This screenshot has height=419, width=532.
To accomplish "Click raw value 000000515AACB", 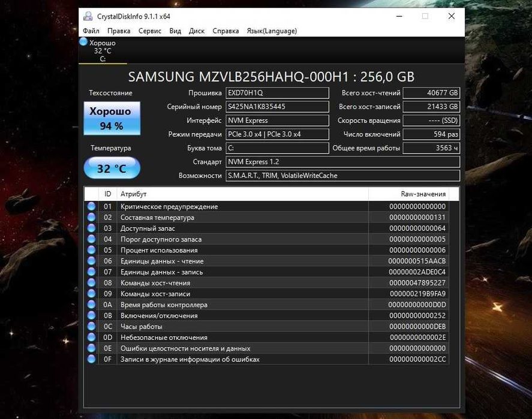I will pyautogui.click(x=417, y=261).
